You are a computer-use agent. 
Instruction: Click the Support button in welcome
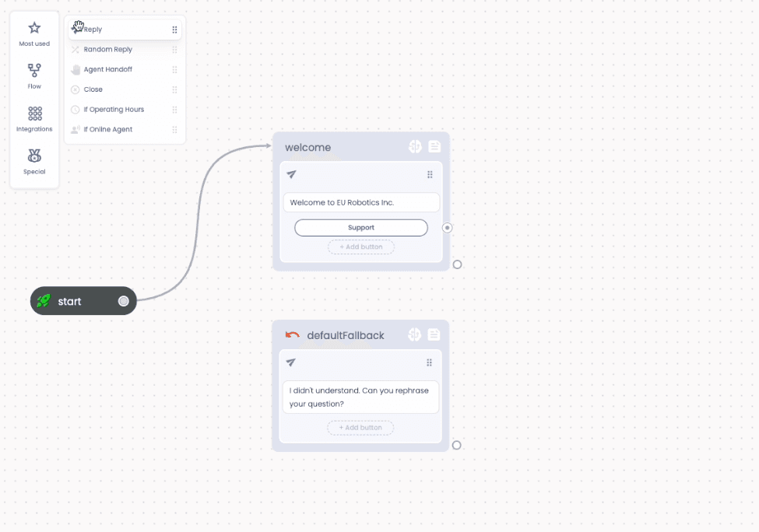(x=361, y=228)
